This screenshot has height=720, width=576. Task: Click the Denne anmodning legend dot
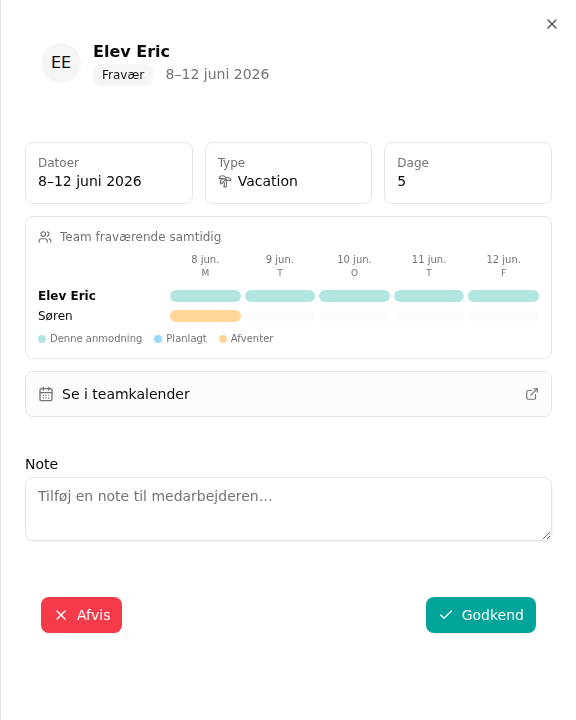click(x=42, y=339)
